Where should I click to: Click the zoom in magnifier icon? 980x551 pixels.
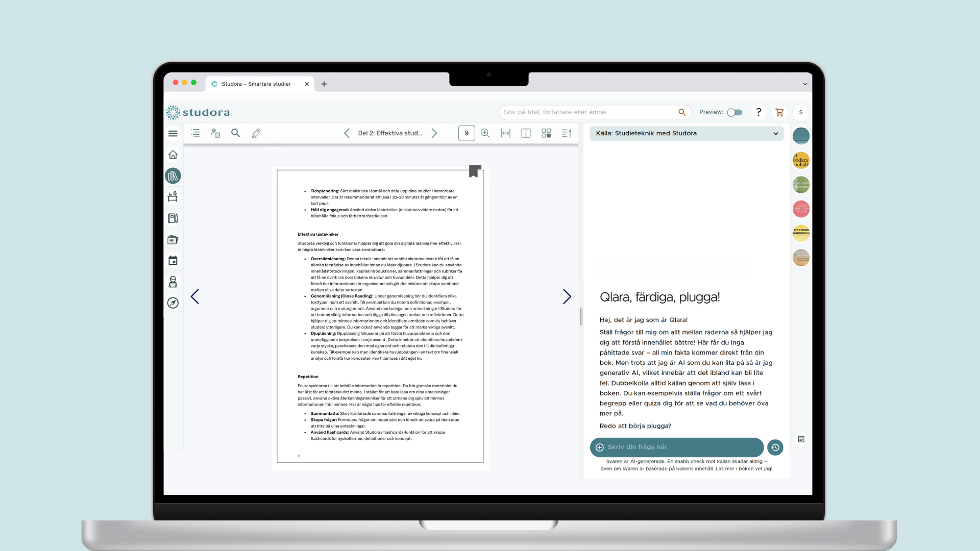pyautogui.click(x=485, y=133)
